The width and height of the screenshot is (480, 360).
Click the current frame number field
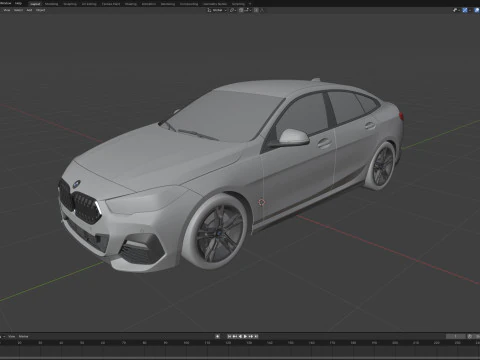456,336
